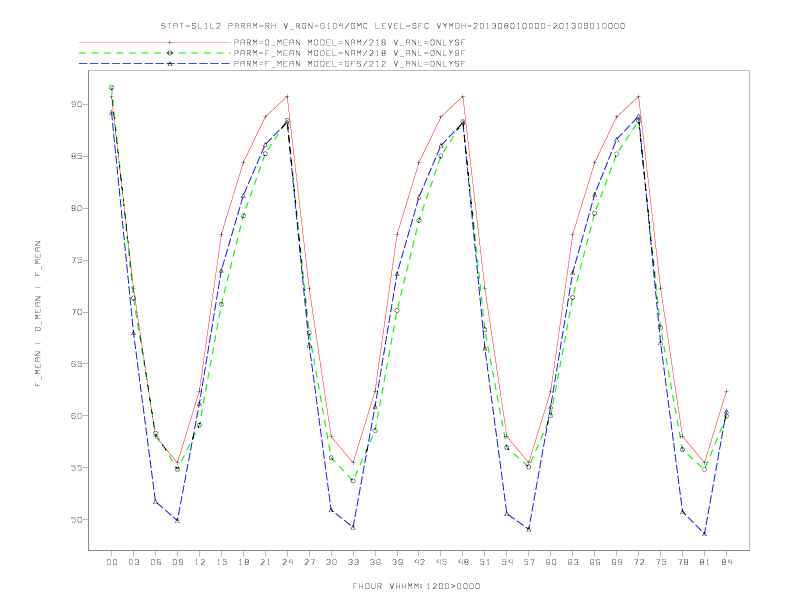
Task: Click the x-axis tick label 00
Action: pos(112,562)
